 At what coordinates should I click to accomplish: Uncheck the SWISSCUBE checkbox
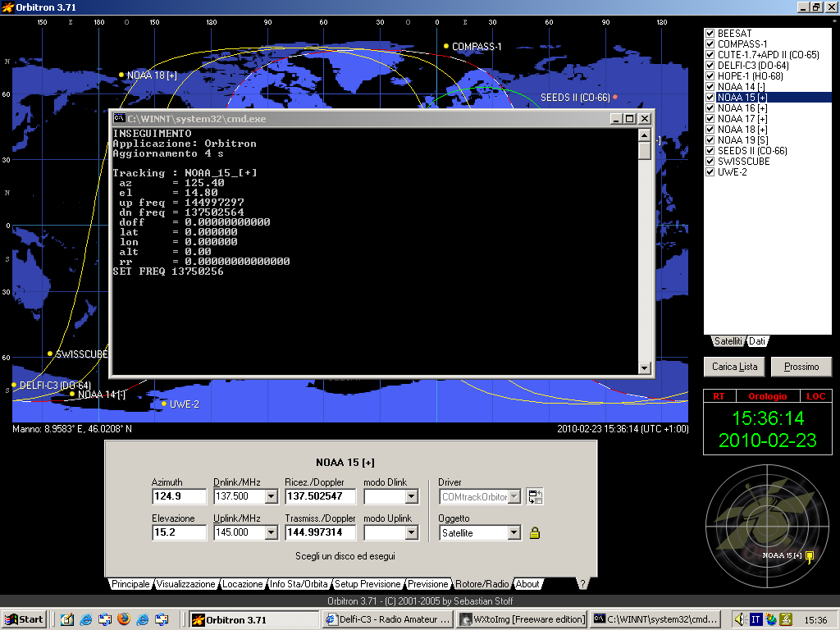[x=710, y=162]
